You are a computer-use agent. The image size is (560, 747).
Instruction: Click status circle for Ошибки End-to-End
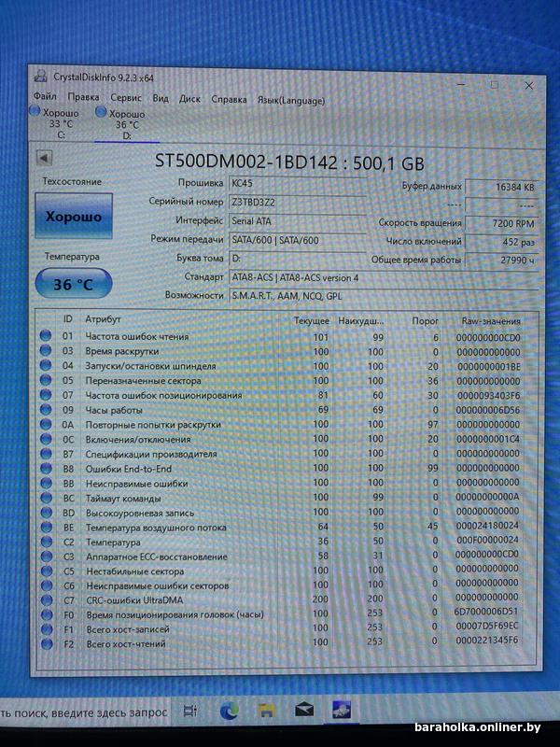(46, 469)
